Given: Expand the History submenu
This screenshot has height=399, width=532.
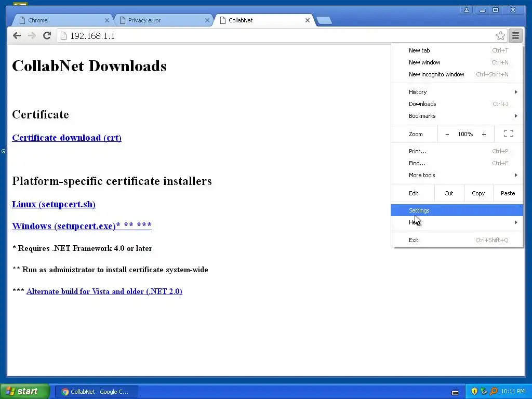Looking at the screenshot, I should point(457,92).
